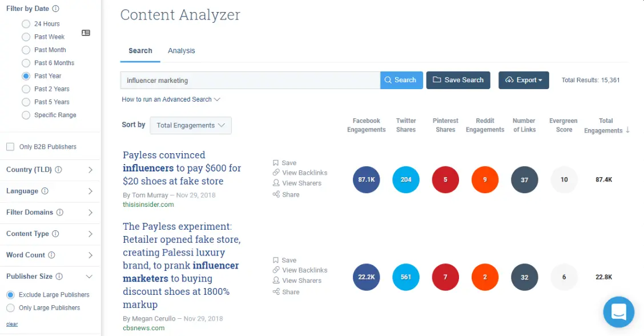The height and width of the screenshot is (336, 644).
Task: Click the Country (TLD) info icon
Action: [x=58, y=170]
